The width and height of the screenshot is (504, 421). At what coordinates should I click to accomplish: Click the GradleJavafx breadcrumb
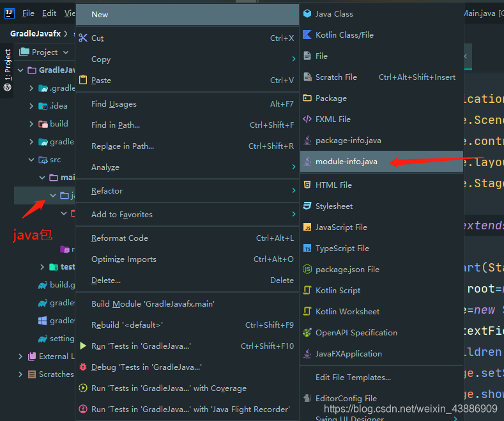[x=35, y=33]
